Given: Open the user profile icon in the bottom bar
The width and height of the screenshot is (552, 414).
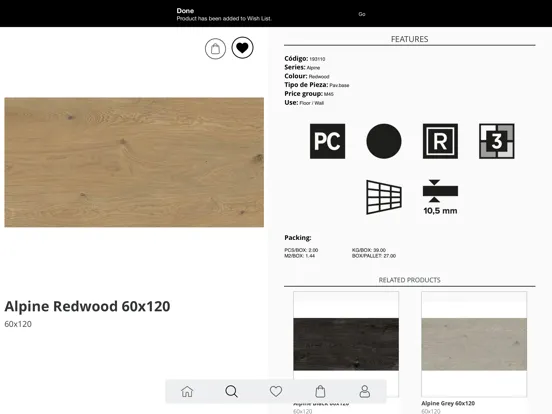Looking at the screenshot, I should pos(364,391).
